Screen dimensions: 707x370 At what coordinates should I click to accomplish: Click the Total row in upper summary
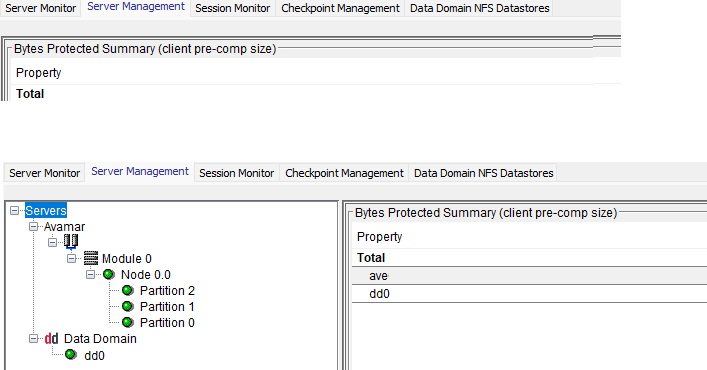tap(316, 93)
